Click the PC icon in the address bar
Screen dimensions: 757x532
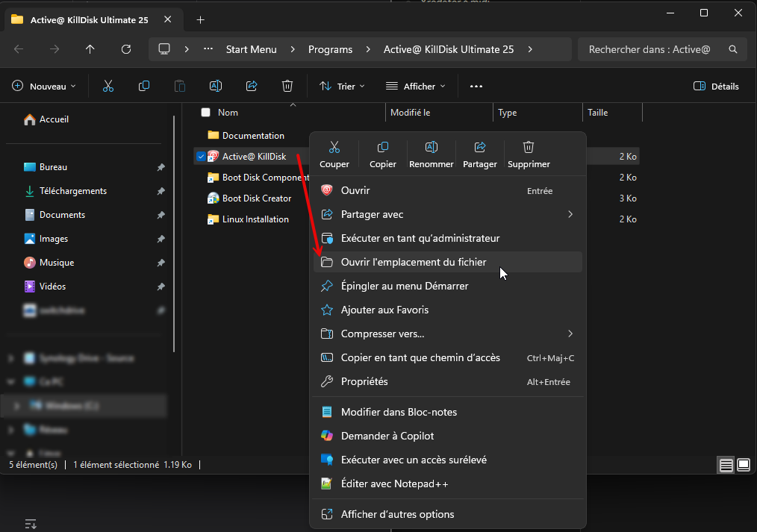pos(164,49)
